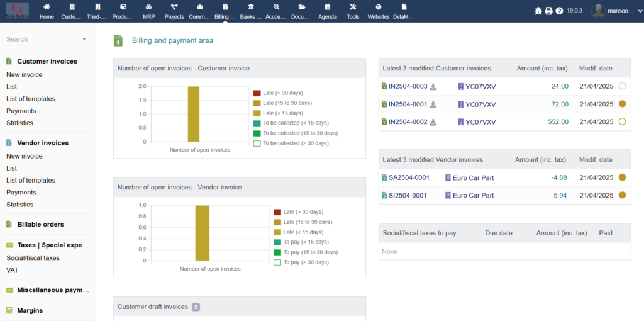Viewport: 644px width, 321px height.
Task: Download PDF for invoice IN2504-0003
Action: (x=433, y=87)
